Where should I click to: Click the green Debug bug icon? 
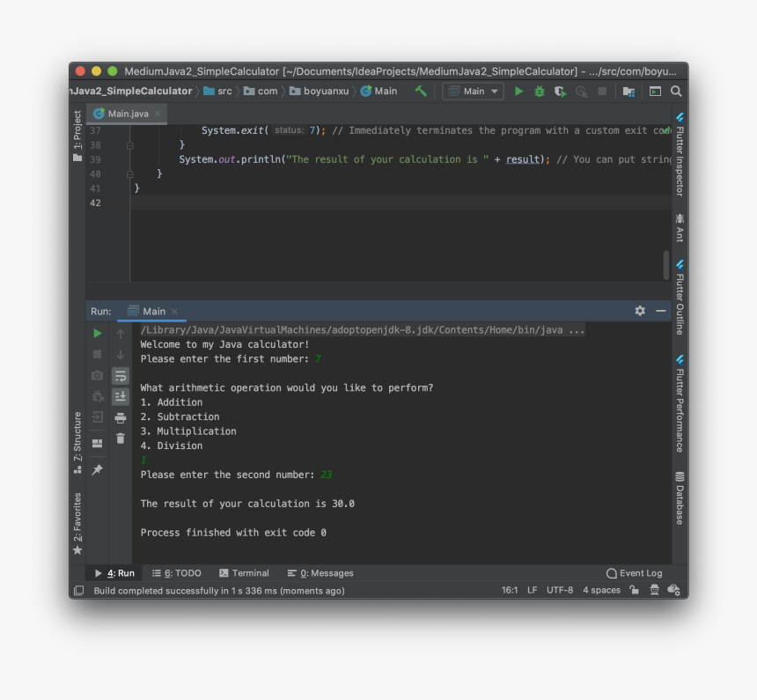click(x=540, y=91)
